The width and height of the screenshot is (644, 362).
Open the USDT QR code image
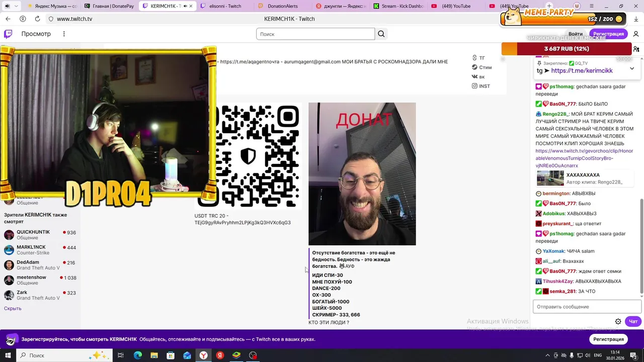click(x=248, y=156)
